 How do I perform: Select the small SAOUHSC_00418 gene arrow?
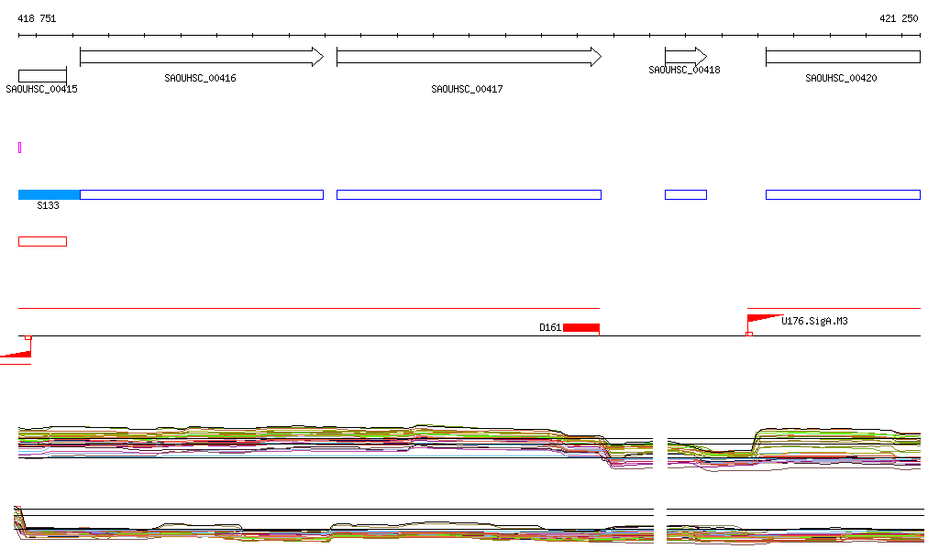686,57
